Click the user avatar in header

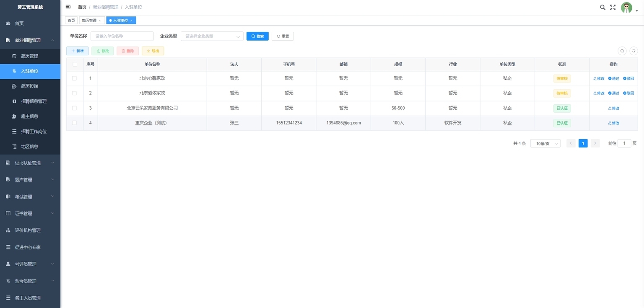pos(626,8)
